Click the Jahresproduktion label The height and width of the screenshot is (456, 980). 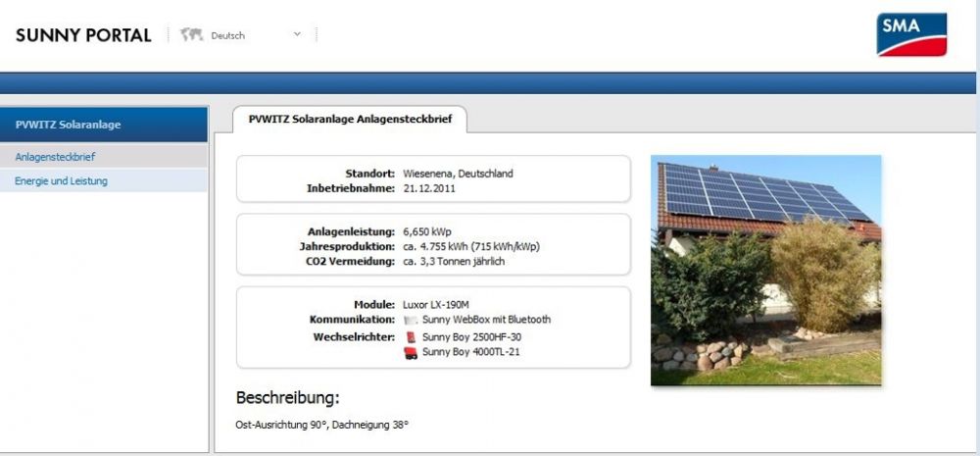347,246
